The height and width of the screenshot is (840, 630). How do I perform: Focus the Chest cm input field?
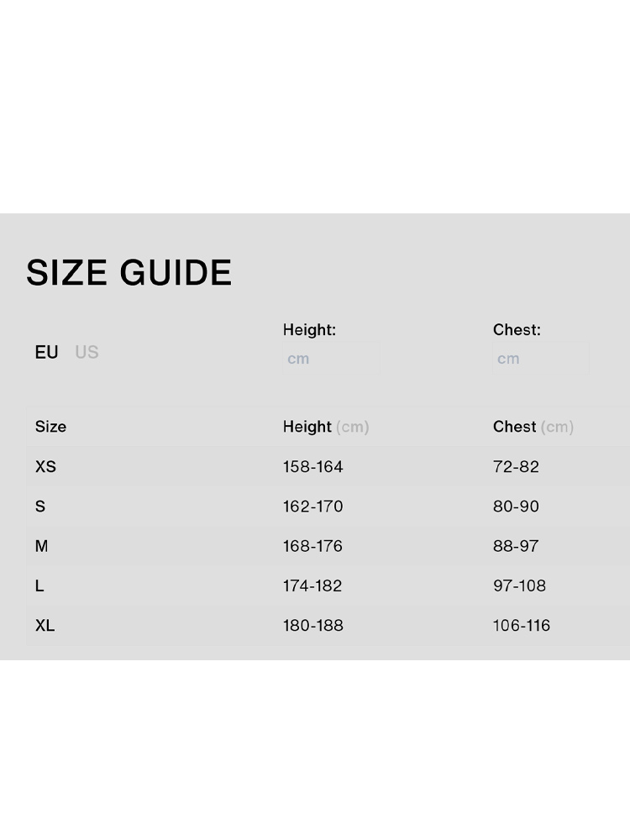click(x=540, y=359)
